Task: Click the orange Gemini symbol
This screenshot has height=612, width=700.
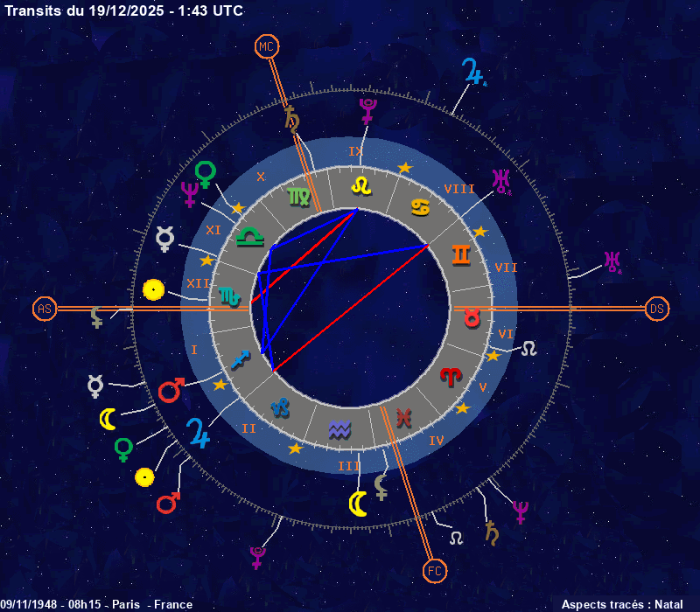Action: tap(461, 254)
